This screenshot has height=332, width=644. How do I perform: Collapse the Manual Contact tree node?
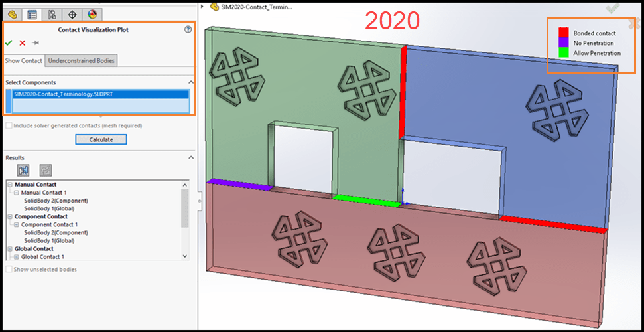(9, 185)
